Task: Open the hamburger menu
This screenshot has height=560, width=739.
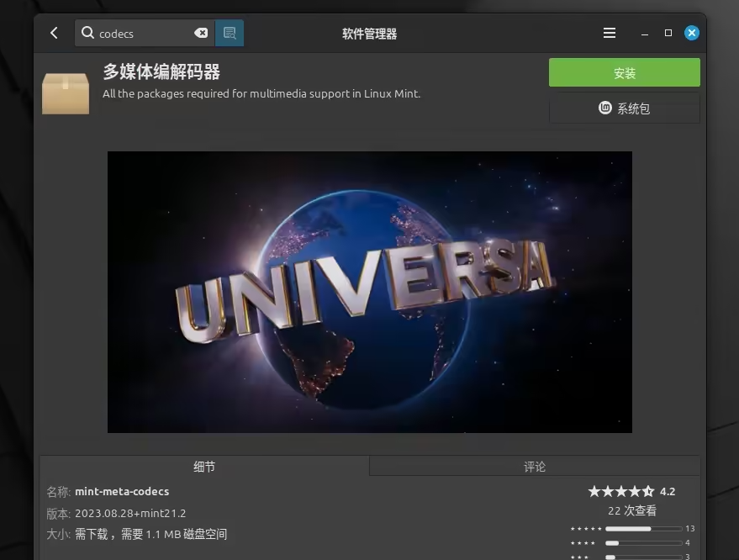Action: tap(610, 33)
